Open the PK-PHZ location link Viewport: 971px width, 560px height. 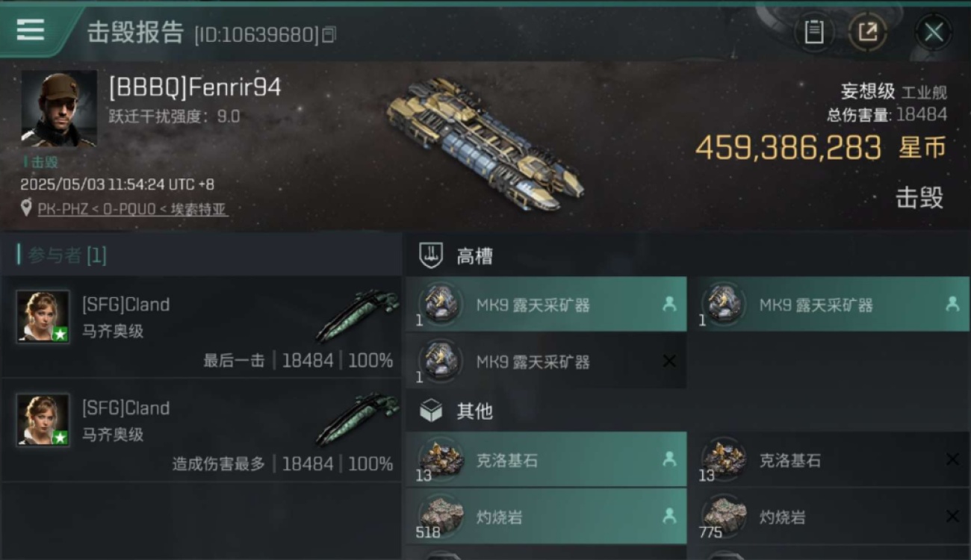click(132, 209)
